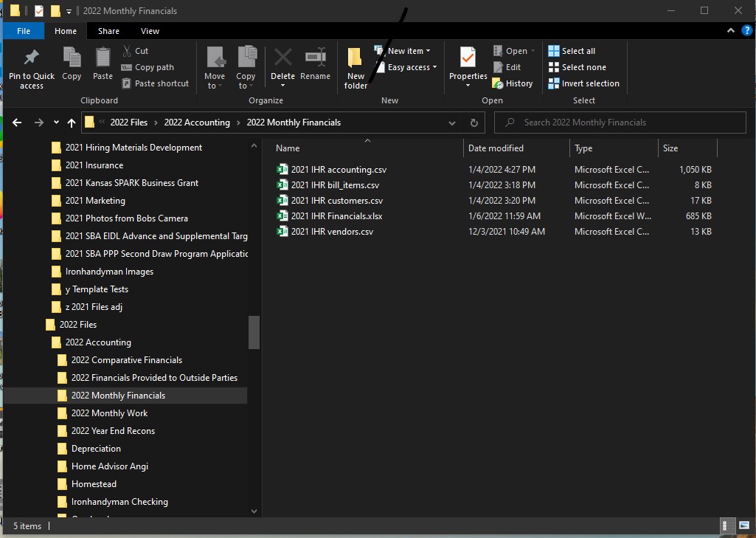Choose Select none

coord(579,67)
